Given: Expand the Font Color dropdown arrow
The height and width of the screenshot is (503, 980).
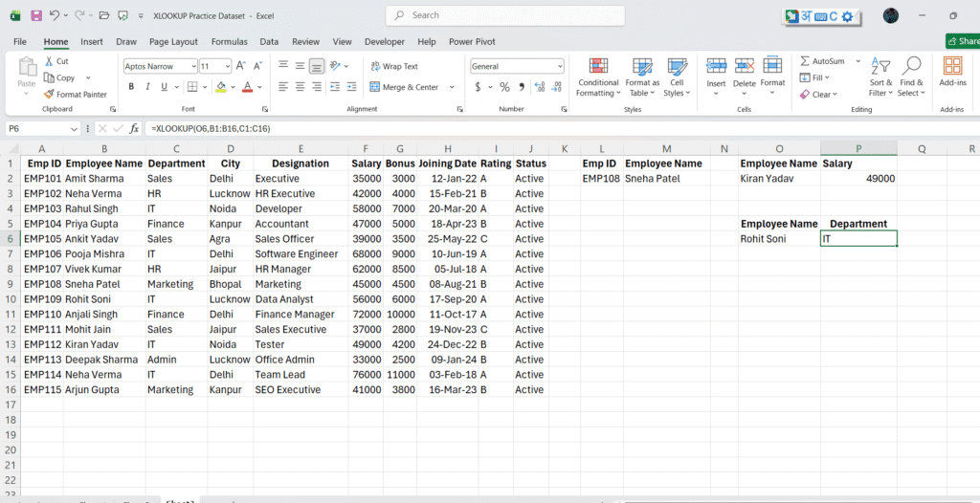Looking at the screenshot, I should pyautogui.click(x=260, y=87).
